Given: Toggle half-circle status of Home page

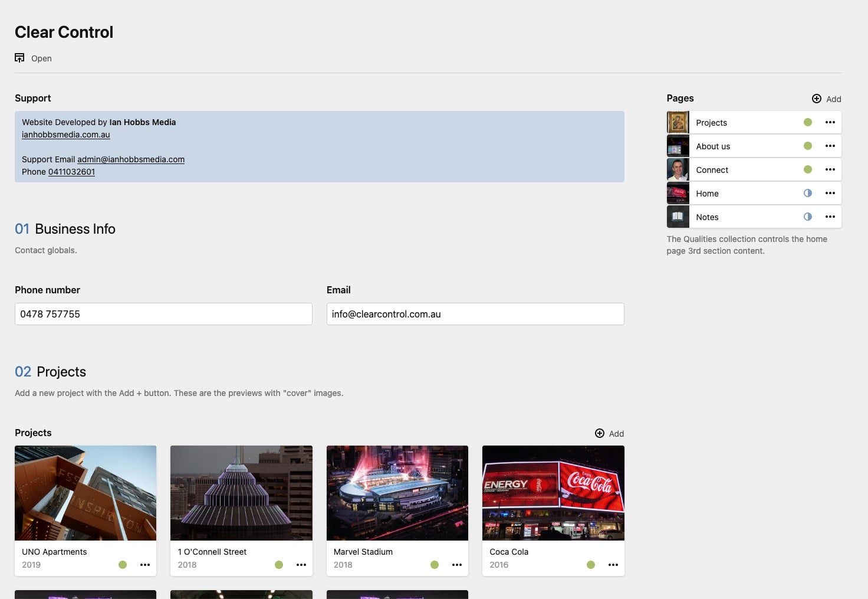Looking at the screenshot, I should click(x=808, y=193).
